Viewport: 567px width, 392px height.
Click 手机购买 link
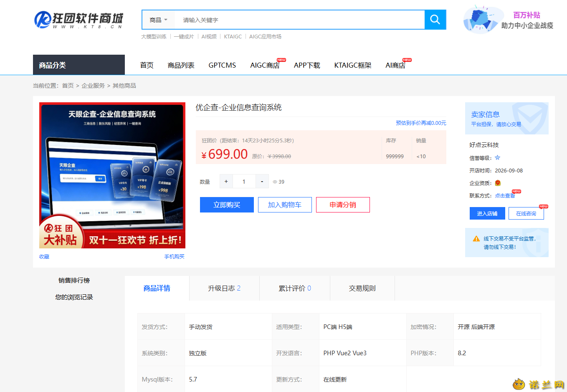[x=174, y=256]
